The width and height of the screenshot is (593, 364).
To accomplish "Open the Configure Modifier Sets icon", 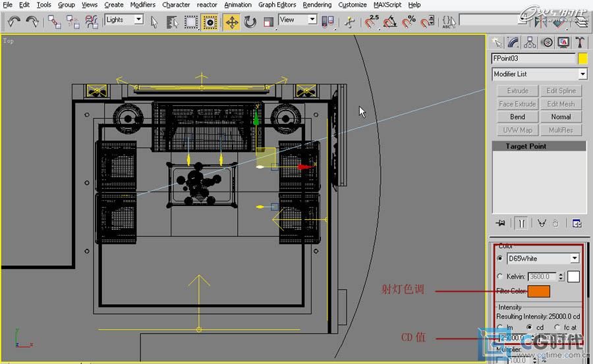I will [x=577, y=223].
